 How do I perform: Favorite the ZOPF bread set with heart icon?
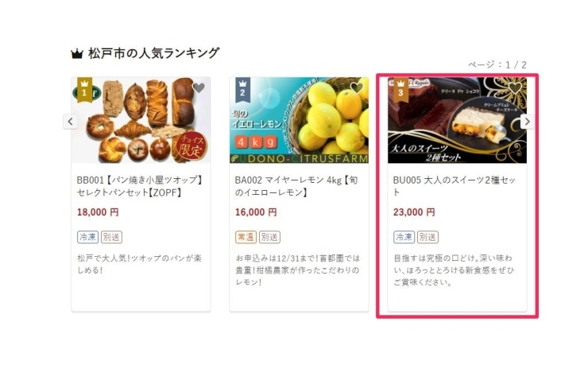[199, 88]
